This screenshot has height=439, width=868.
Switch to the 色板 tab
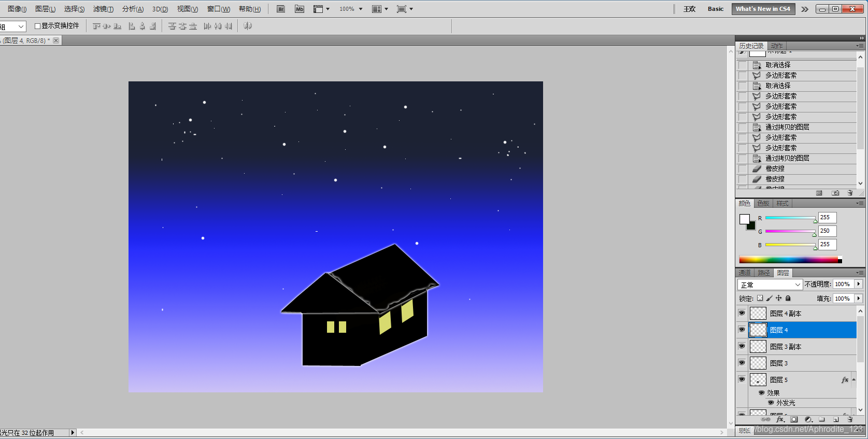[763, 203]
